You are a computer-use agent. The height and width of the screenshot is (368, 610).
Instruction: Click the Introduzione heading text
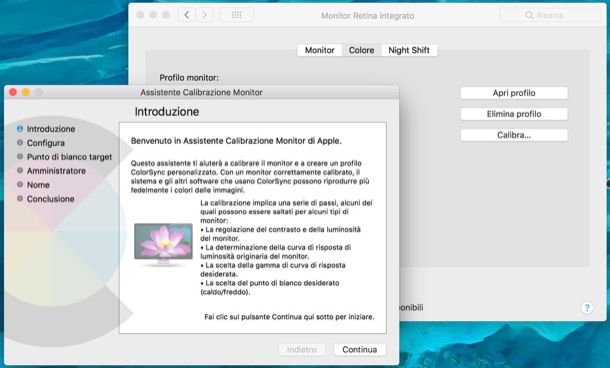tap(167, 112)
